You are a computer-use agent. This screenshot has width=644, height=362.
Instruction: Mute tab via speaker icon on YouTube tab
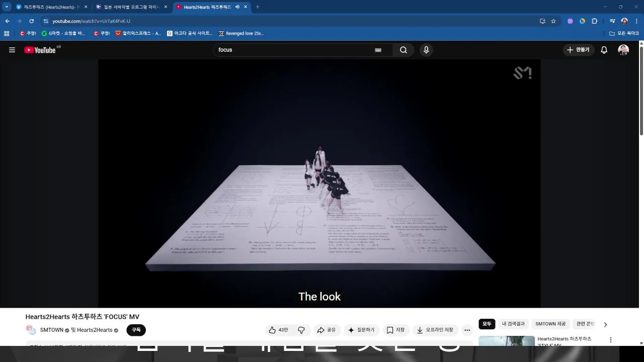[237, 7]
